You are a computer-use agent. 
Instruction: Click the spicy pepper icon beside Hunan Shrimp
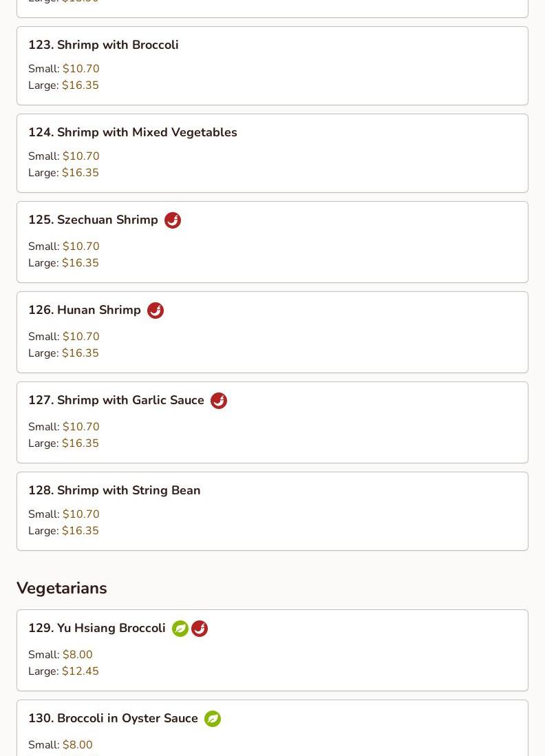click(155, 311)
